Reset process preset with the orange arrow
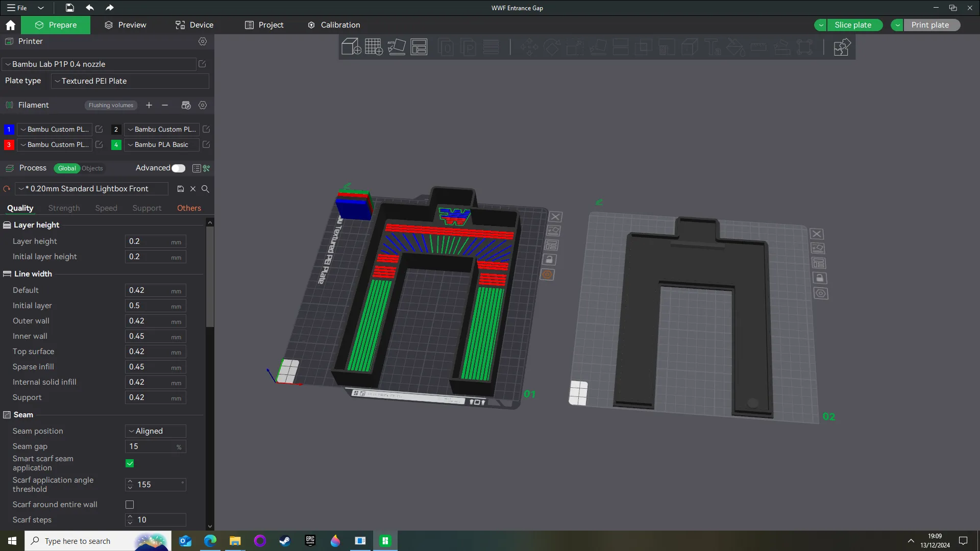Viewport: 980px width, 551px height. pos(7,189)
